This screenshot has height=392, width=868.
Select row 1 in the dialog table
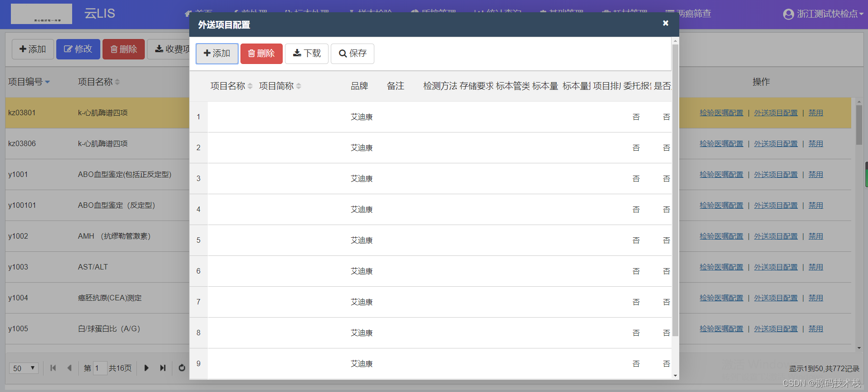click(x=431, y=117)
